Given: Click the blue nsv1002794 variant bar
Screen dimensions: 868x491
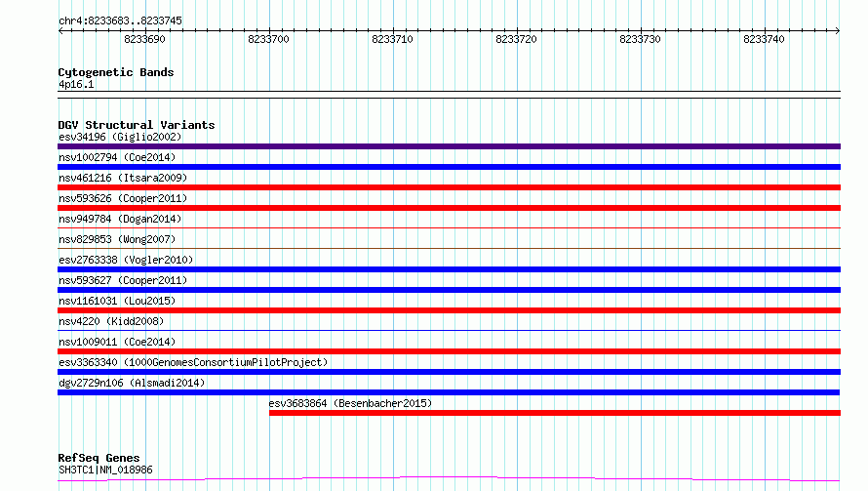Looking at the screenshot, I should [x=449, y=167].
